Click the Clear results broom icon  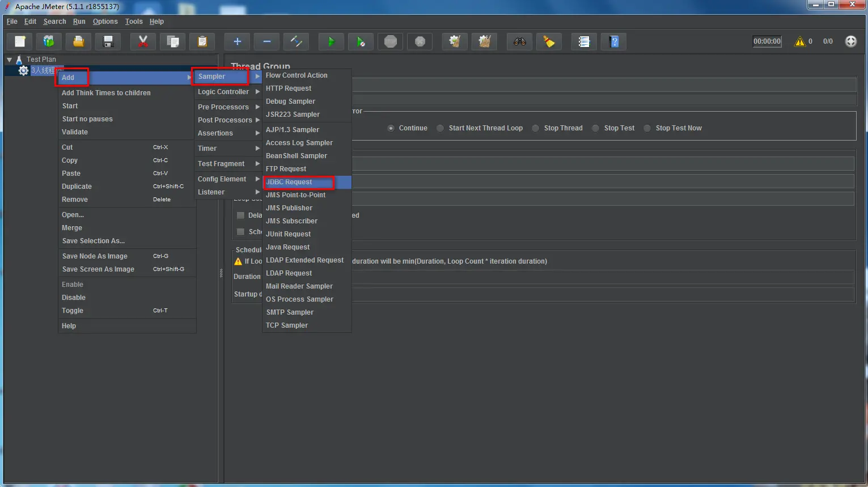455,41
